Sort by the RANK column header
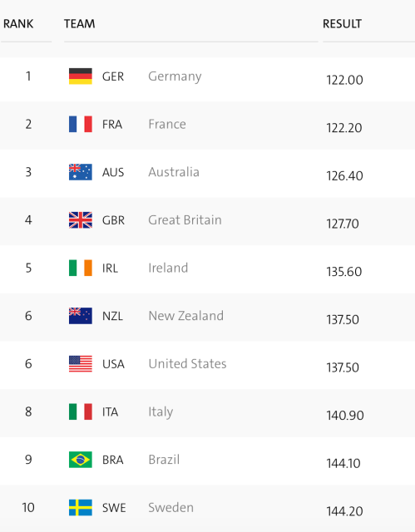Image resolution: width=415 pixels, height=532 pixels. pos(18,24)
